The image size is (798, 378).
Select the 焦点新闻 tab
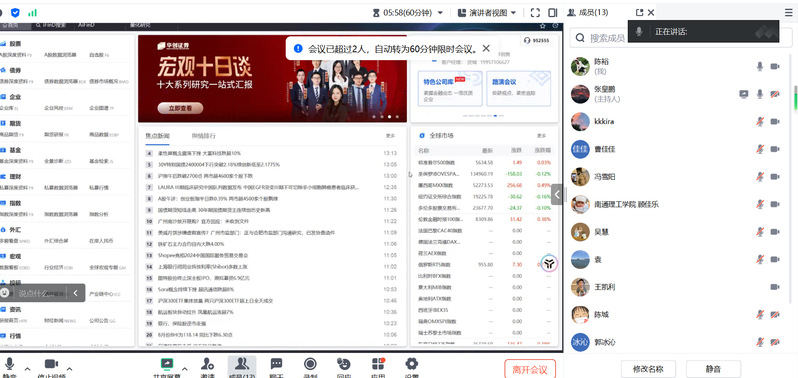point(158,136)
